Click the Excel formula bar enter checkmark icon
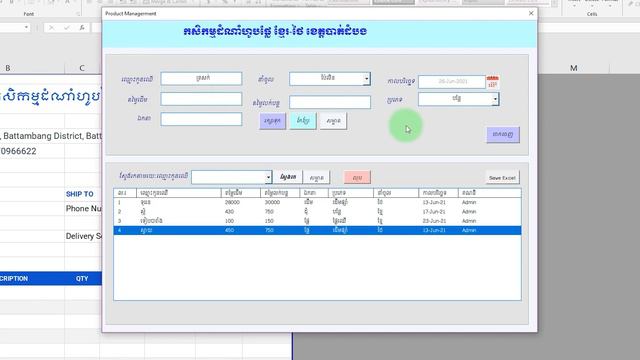The width and height of the screenshot is (640, 360). pos(67,28)
